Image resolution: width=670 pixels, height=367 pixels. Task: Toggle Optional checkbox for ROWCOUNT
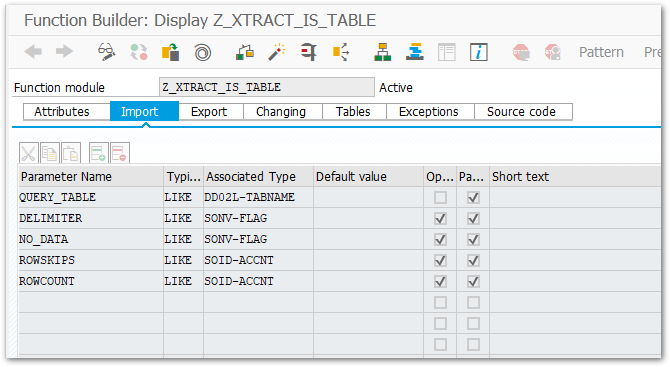[x=440, y=281]
